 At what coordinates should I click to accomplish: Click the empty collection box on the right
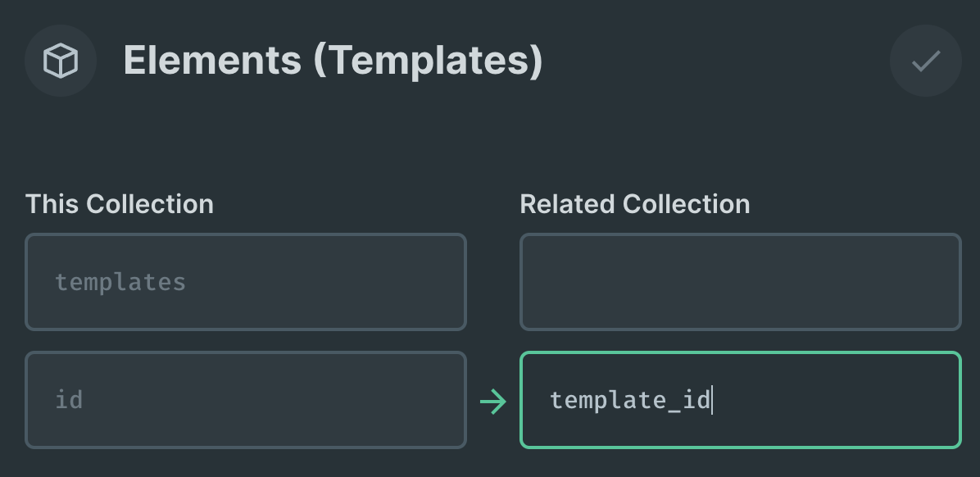[x=740, y=282]
